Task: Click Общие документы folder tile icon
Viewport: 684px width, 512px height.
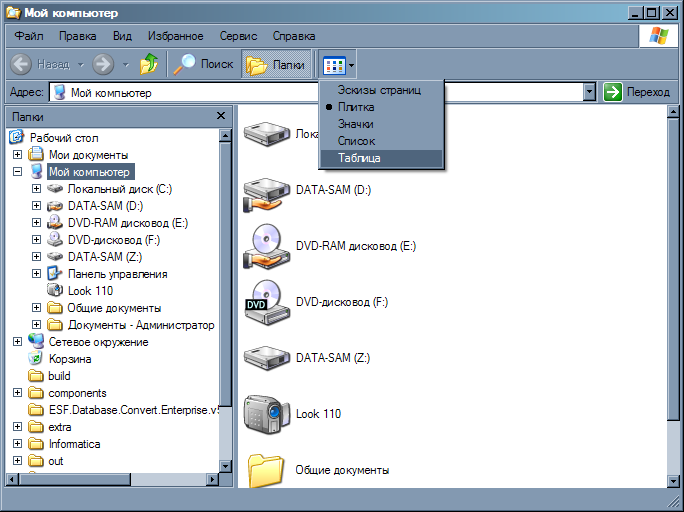Action: point(266,470)
